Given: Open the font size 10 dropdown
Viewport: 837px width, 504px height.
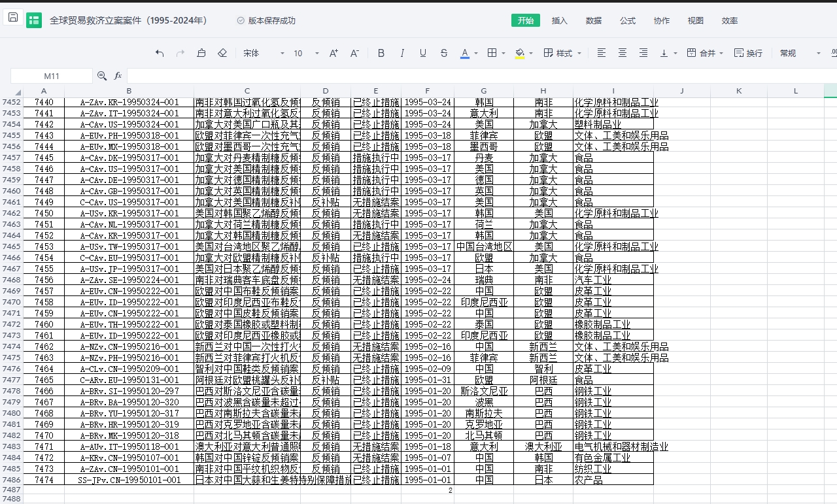Looking at the screenshot, I should pyautogui.click(x=306, y=53).
